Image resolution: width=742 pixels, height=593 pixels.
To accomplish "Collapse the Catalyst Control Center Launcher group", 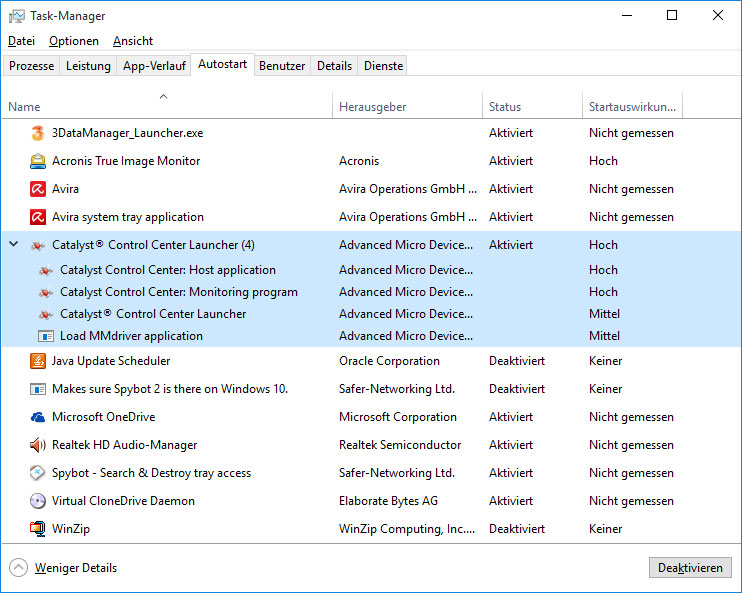I will click(x=14, y=244).
